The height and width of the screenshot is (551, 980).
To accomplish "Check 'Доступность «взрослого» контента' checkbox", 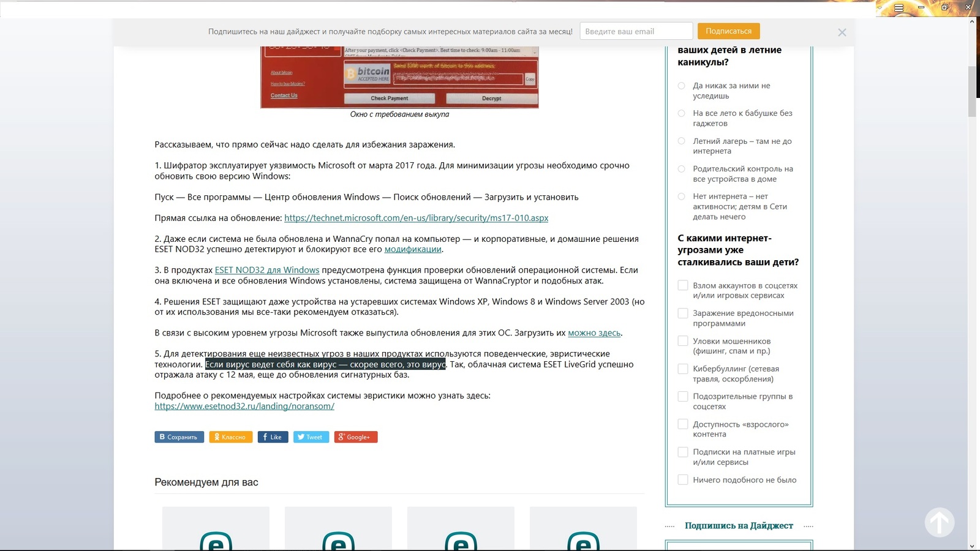I will coord(683,424).
